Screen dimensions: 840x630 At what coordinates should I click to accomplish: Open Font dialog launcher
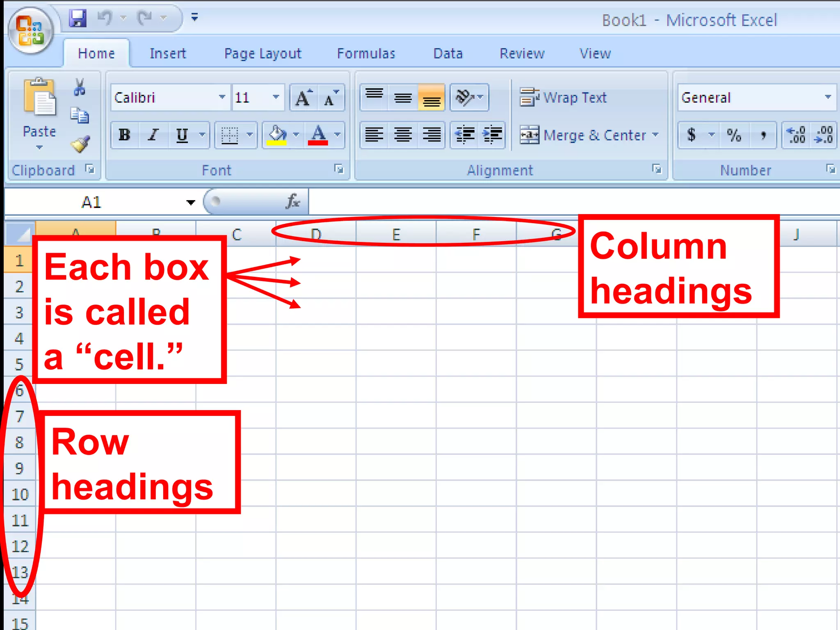coord(338,169)
